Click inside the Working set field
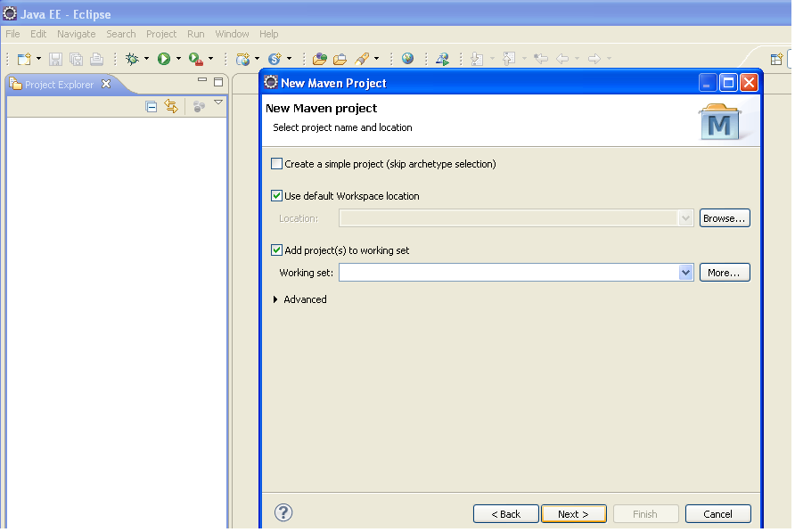 509,273
